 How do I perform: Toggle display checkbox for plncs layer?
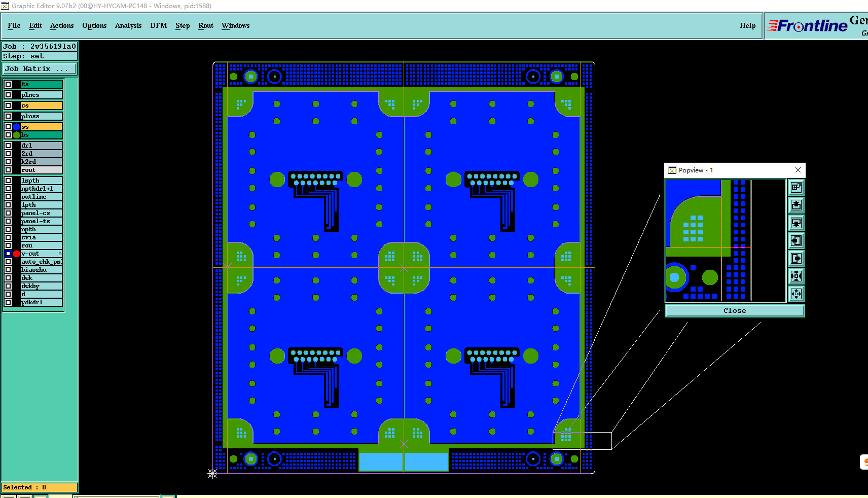(8, 95)
